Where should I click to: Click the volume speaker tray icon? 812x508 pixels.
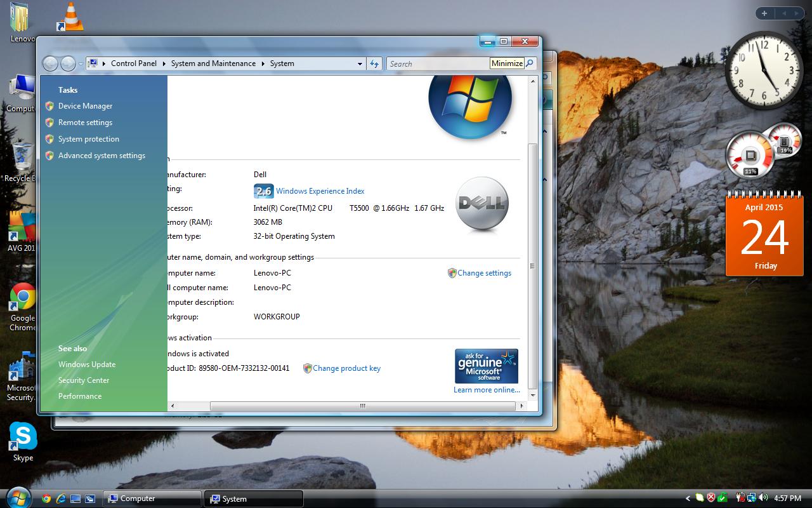pyautogui.click(x=763, y=498)
